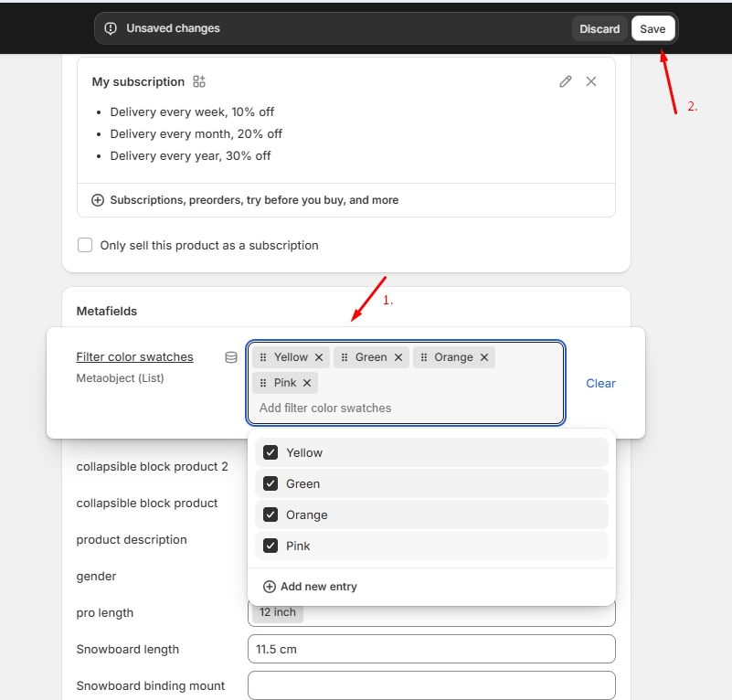Click the app grid icon beside My subscription

(x=199, y=81)
